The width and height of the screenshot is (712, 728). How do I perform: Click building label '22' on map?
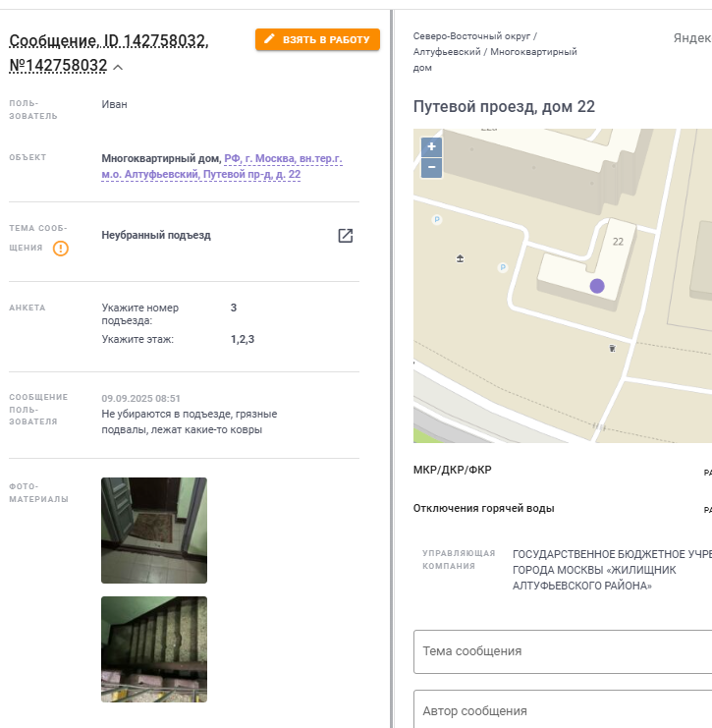618,242
